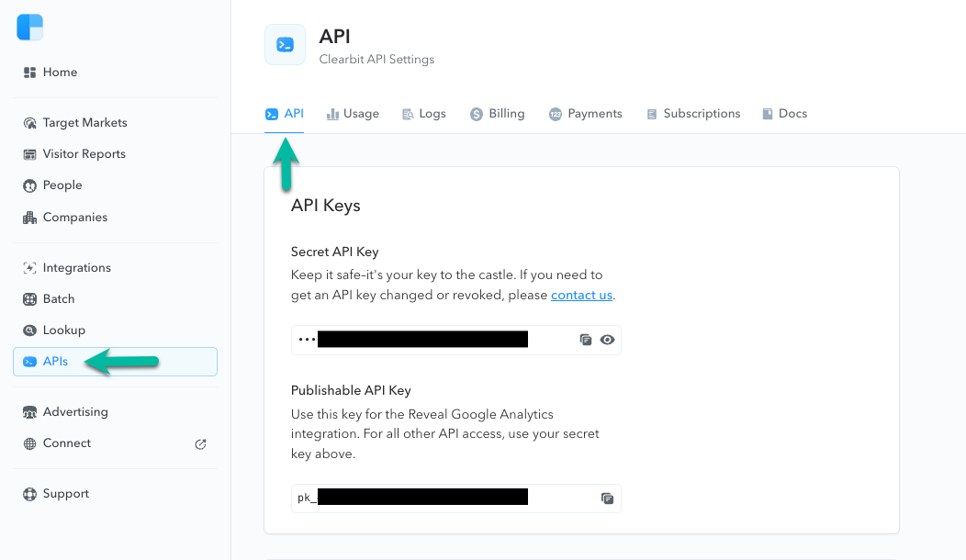Click the Secret API Key label
966x560 pixels.
334,252
